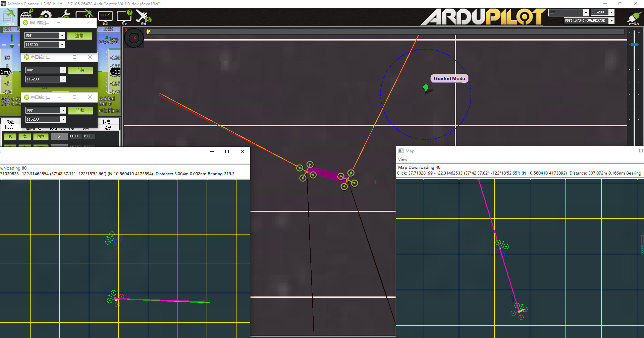Click the rtk Fixed GPS status text

[x=110, y=111]
